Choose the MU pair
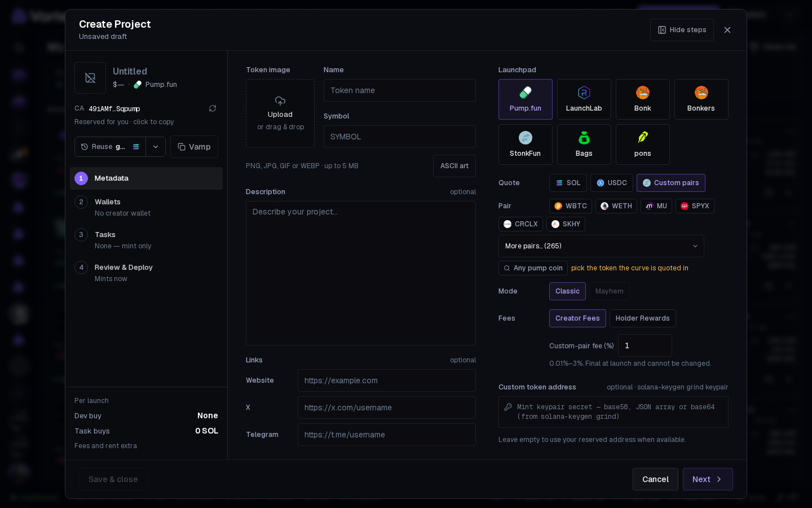 (x=656, y=206)
